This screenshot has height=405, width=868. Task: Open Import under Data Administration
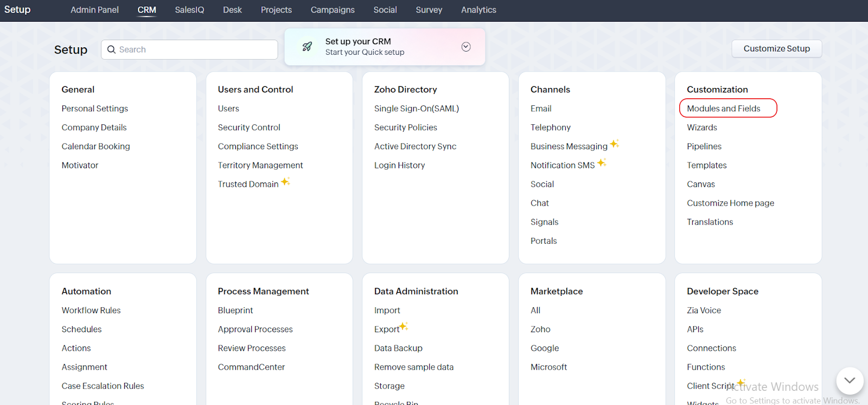pyautogui.click(x=387, y=311)
